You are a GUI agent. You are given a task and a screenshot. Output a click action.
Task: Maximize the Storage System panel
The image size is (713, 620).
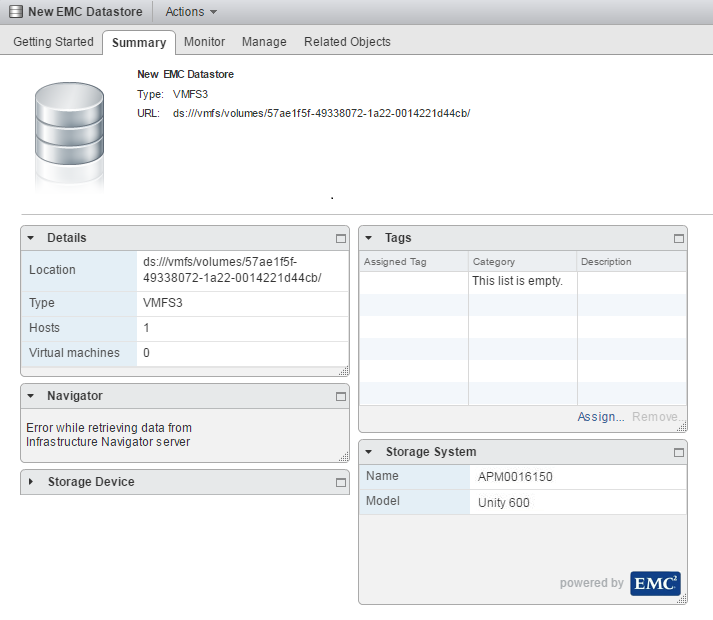point(679,453)
